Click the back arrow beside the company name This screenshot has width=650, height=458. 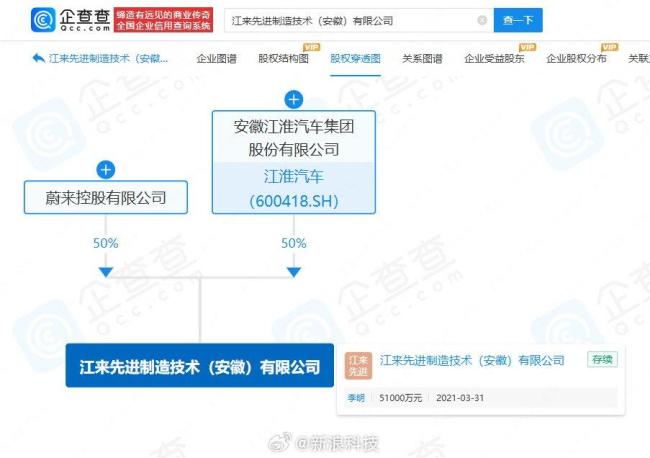39,58
